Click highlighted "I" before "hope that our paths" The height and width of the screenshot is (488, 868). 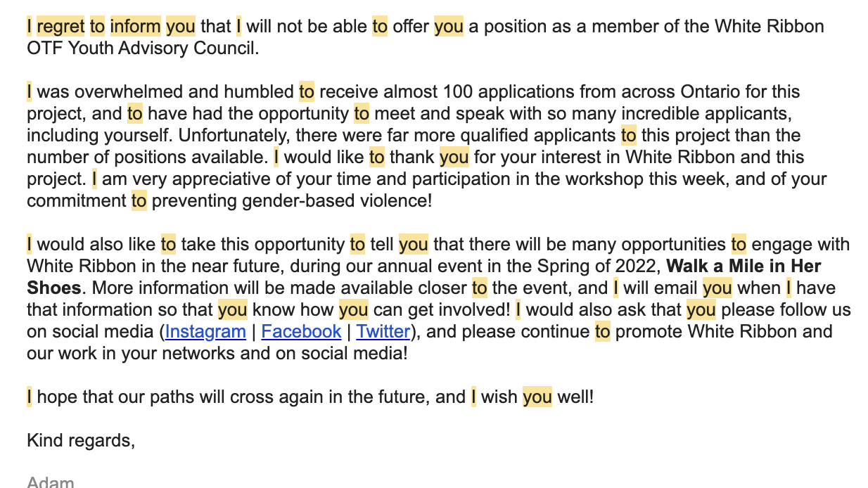30,397
